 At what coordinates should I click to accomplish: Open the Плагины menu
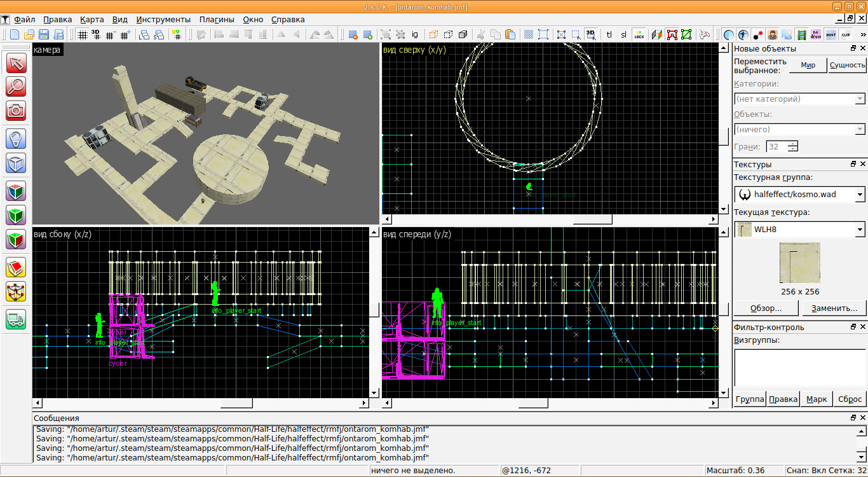coord(217,20)
